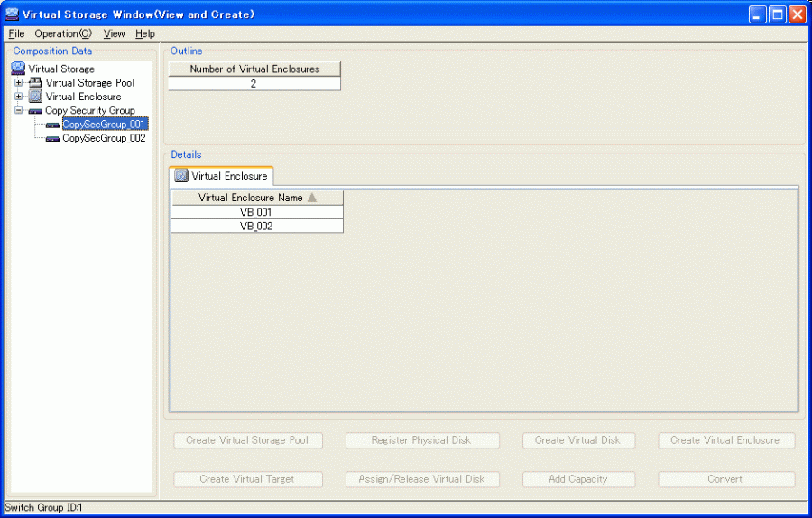Click the application icon in title bar

click(12, 14)
